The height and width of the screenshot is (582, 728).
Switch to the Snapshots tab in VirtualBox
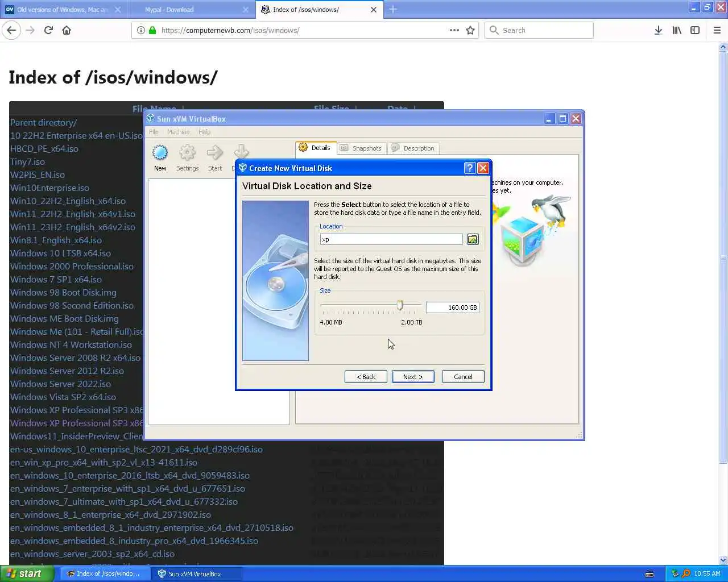(x=361, y=148)
